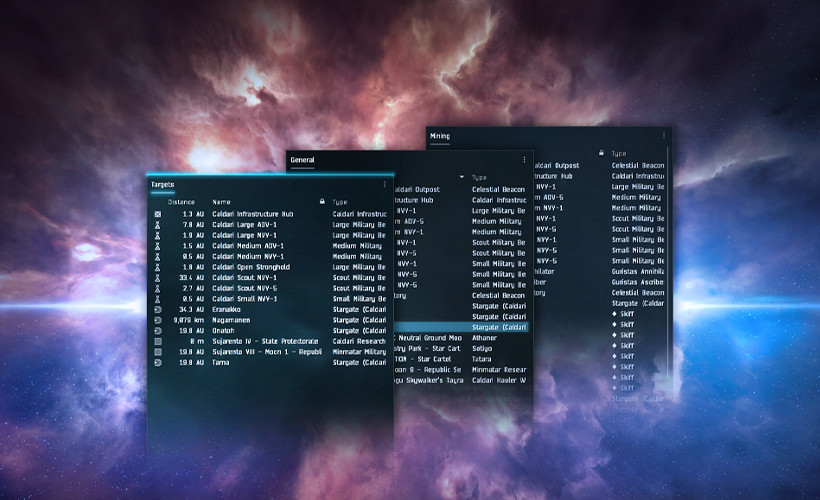The height and width of the screenshot is (500, 820).
Task: Click Caldari Infrastructure Hub name in Targets
Action: click(x=253, y=214)
